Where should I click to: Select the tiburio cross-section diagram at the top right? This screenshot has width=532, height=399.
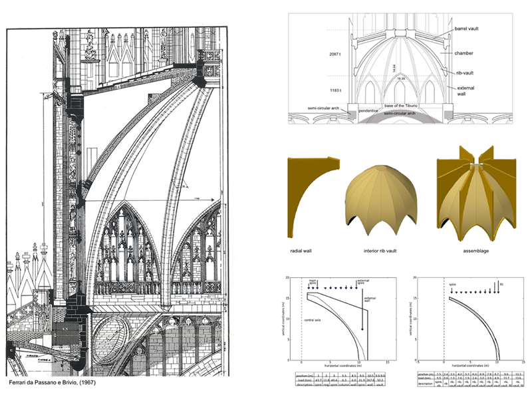(x=400, y=68)
